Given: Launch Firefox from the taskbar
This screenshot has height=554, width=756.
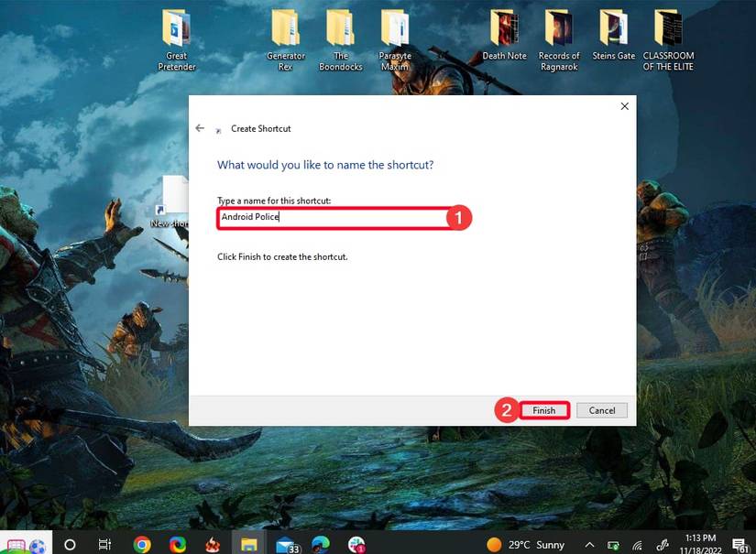Looking at the screenshot, I should point(177,544).
